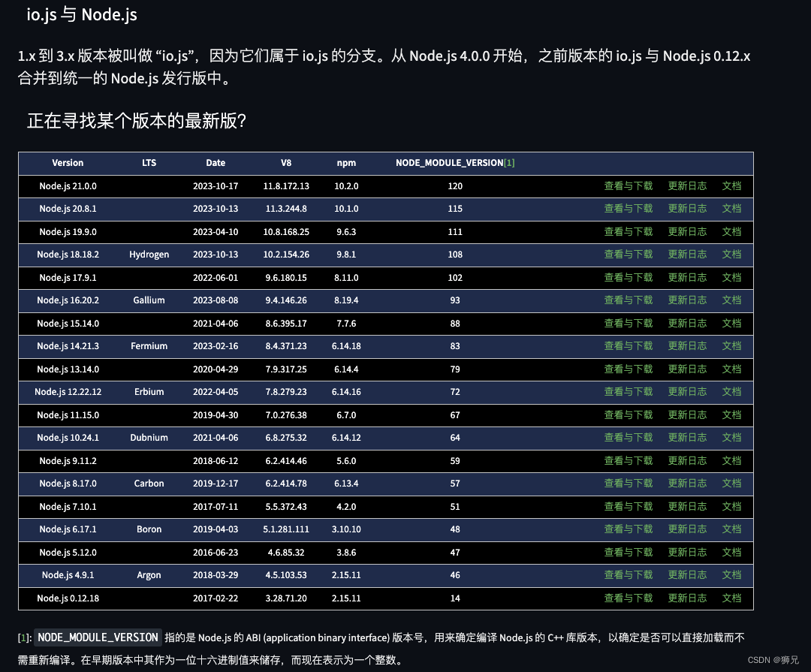This screenshot has height=672, width=811.
Task: View changelog for Node.js 16.20.2
Action: 687,300
